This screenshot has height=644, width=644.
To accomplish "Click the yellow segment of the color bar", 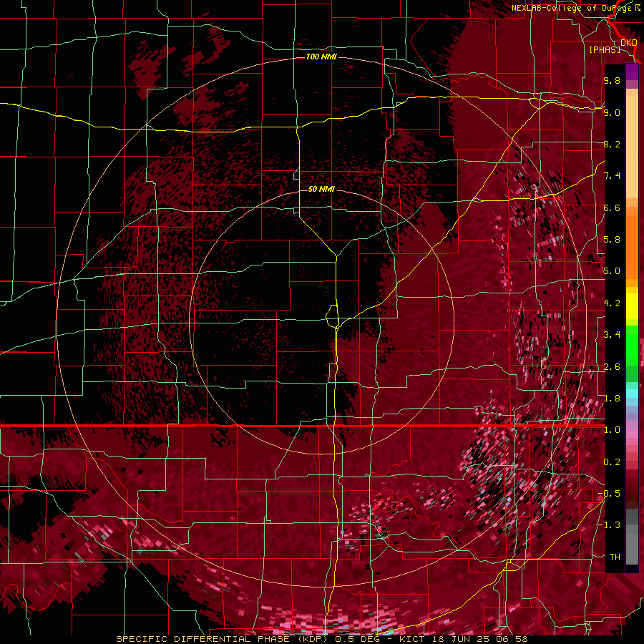I will click(x=632, y=306).
